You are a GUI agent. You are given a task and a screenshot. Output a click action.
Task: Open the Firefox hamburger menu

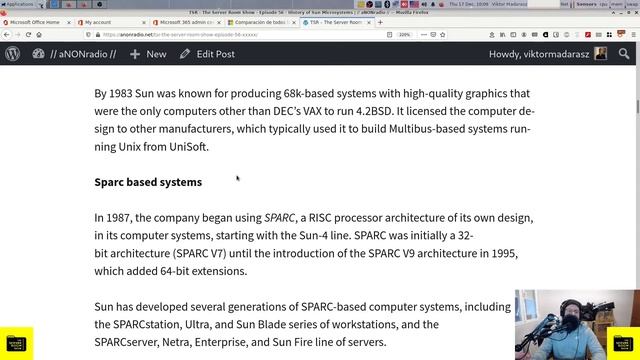point(633,35)
